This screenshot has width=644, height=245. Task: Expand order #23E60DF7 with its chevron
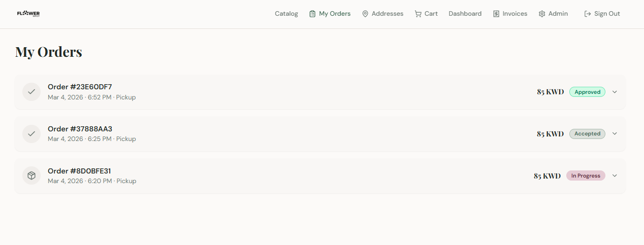pyautogui.click(x=615, y=92)
